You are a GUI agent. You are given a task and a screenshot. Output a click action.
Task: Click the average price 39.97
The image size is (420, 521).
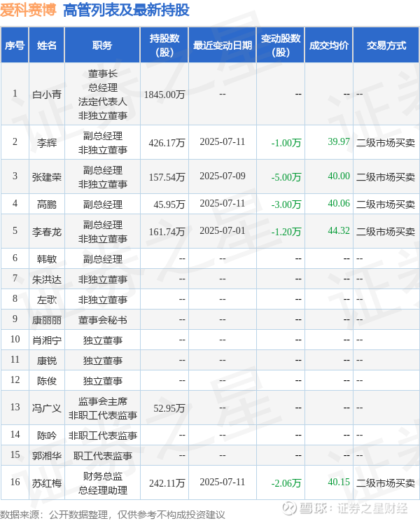(339, 141)
